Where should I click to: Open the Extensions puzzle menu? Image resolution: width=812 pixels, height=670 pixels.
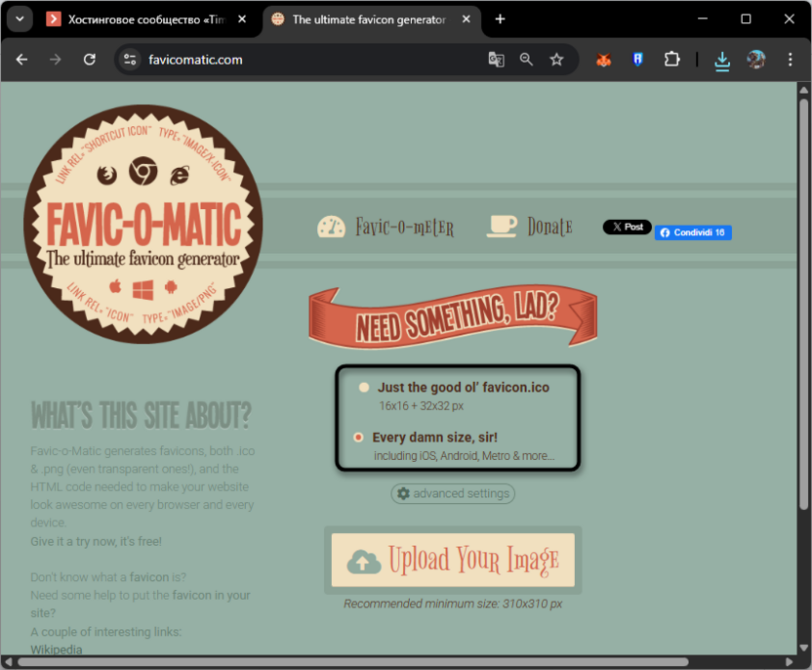coord(671,60)
